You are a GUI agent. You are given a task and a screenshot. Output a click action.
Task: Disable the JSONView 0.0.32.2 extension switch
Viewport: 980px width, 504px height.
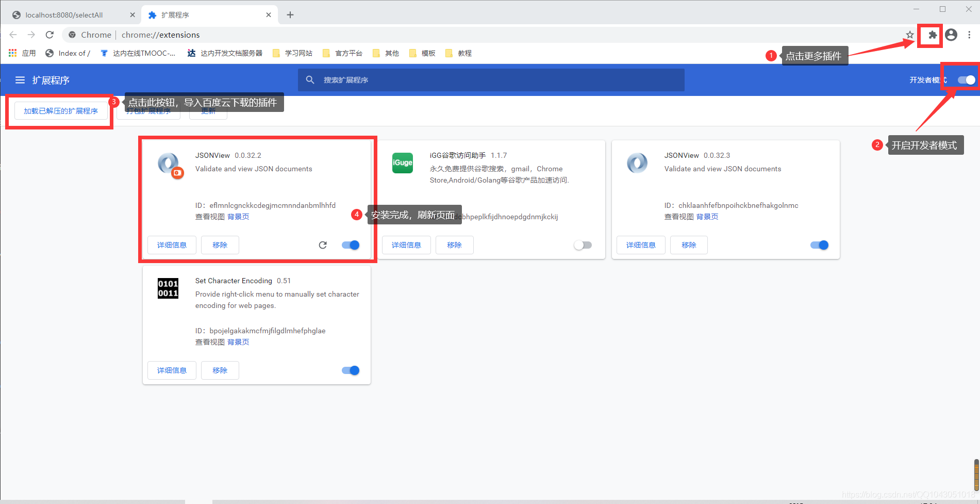pos(351,245)
